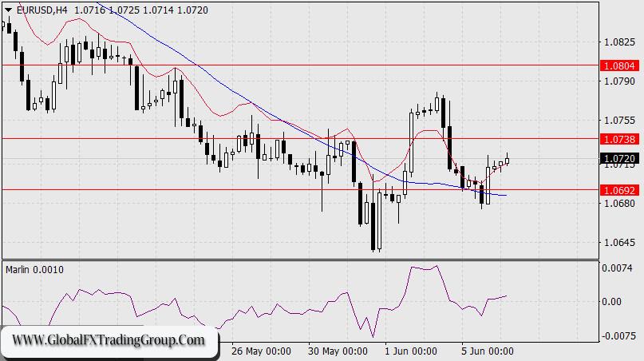644x361 pixels.
Task: Click the -0.0075 Marlin scale value
Action: [618, 336]
